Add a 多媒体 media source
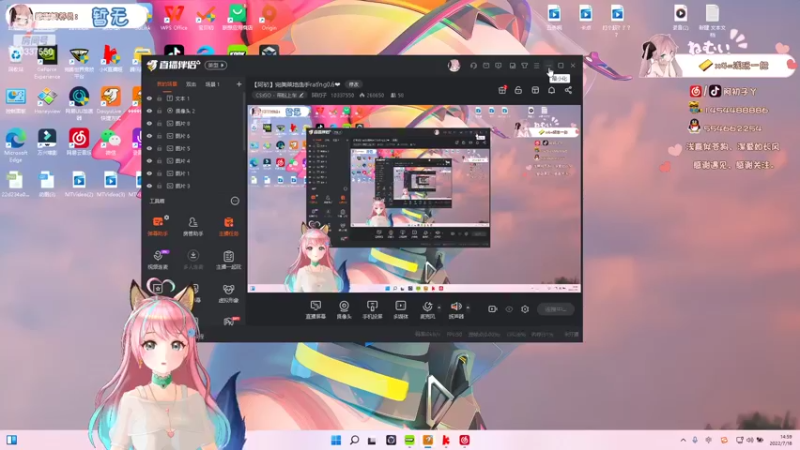800x450 pixels. point(401,309)
